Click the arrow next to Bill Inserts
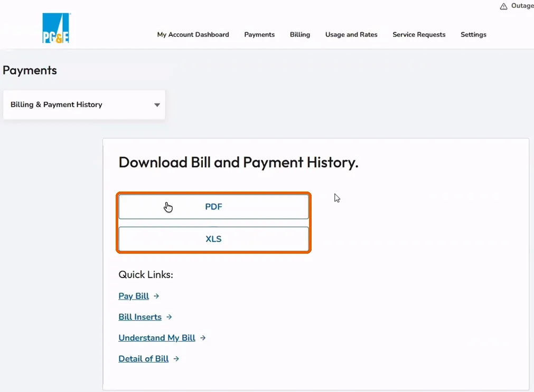The width and height of the screenshot is (534, 392). (169, 317)
